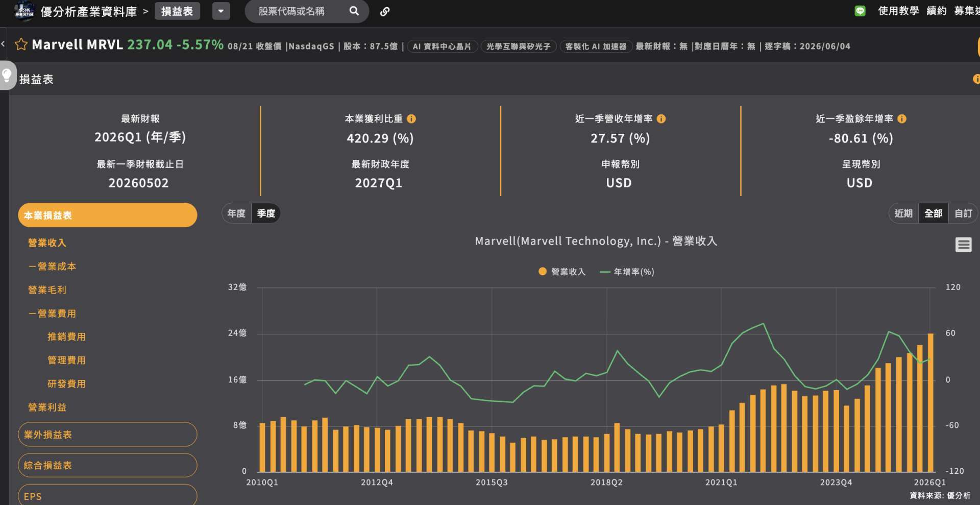Click AI 資料中心晶片 tag
980x505 pixels.
pos(442,46)
